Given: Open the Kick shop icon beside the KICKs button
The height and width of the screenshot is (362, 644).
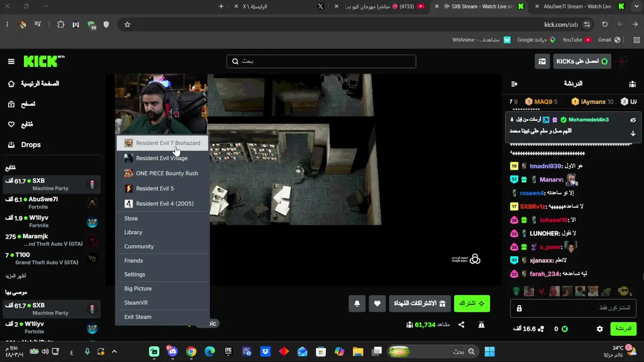Looking at the screenshot, I should click(542, 61).
